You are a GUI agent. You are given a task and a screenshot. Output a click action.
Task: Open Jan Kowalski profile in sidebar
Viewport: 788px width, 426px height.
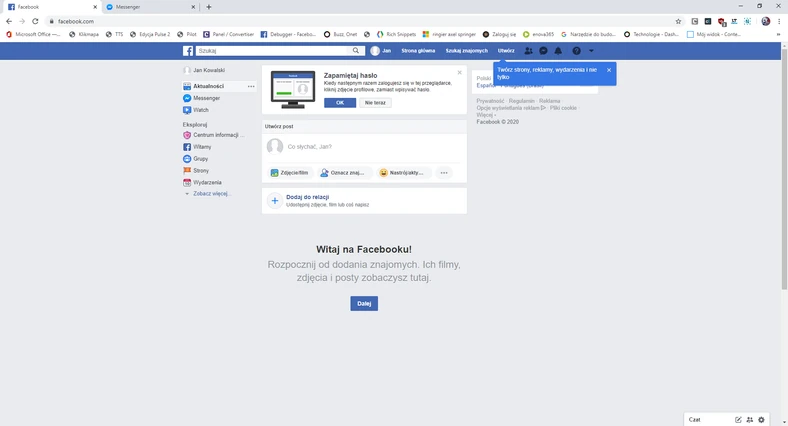click(209, 70)
